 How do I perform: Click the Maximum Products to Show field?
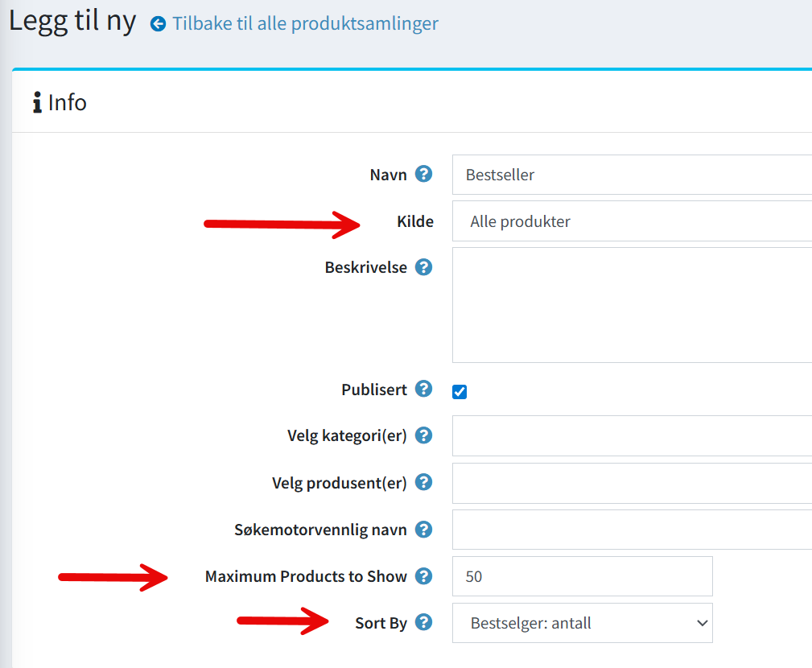(582, 576)
